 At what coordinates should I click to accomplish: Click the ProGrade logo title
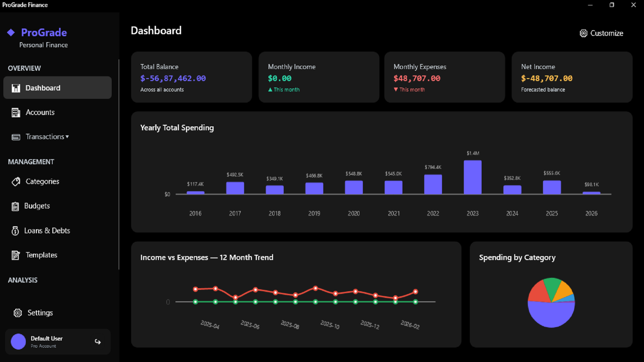point(44,33)
